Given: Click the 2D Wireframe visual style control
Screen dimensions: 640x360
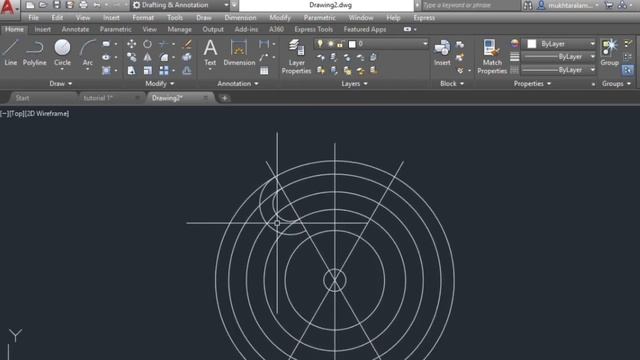Looking at the screenshot, I should tap(47, 113).
